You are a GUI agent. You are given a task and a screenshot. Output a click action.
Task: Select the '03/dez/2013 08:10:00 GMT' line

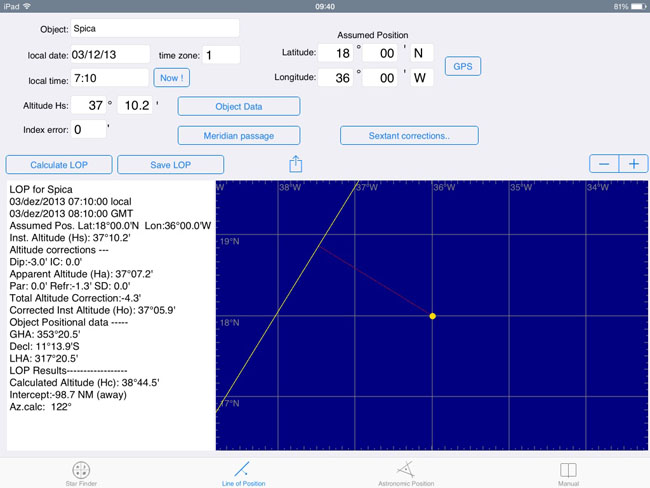coord(71,214)
